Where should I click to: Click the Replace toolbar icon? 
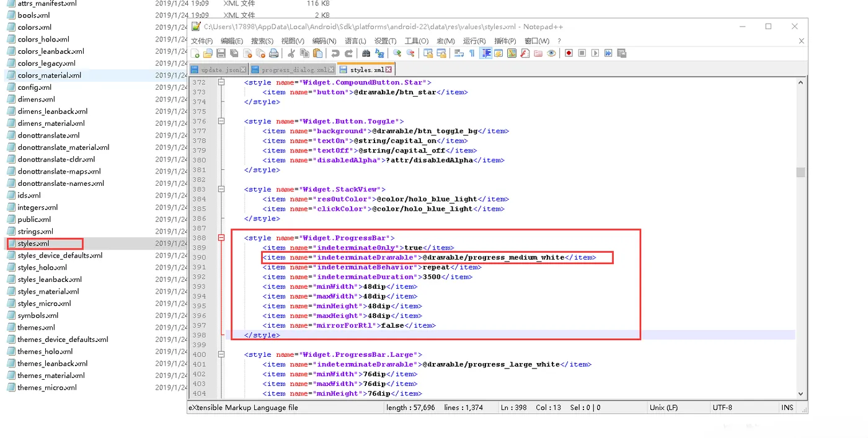(379, 53)
